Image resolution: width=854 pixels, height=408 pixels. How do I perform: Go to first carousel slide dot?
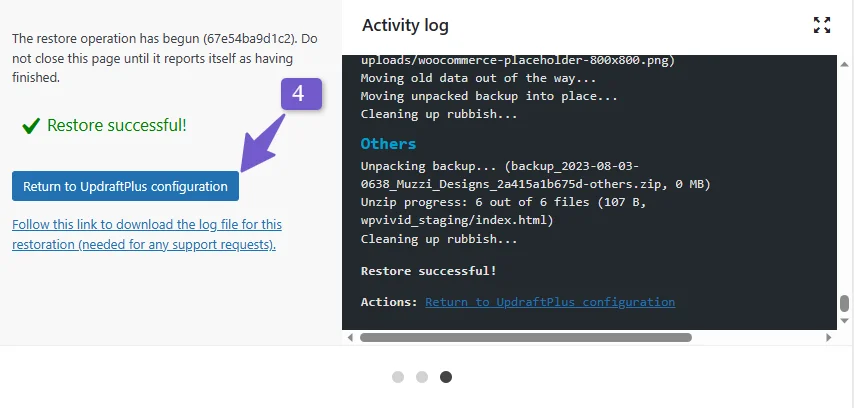click(x=398, y=377)
